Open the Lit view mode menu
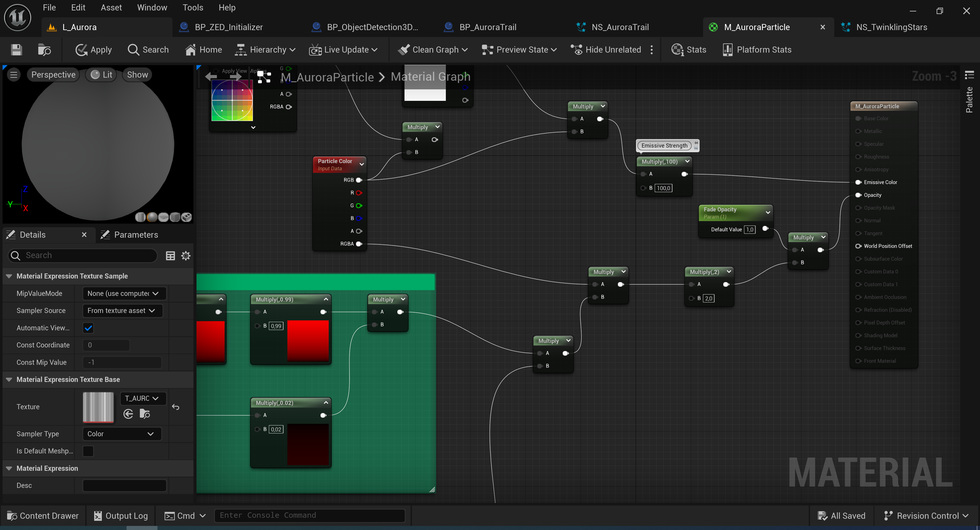Image resolution: width=980 pixels, height=530 pixels. 102,75
